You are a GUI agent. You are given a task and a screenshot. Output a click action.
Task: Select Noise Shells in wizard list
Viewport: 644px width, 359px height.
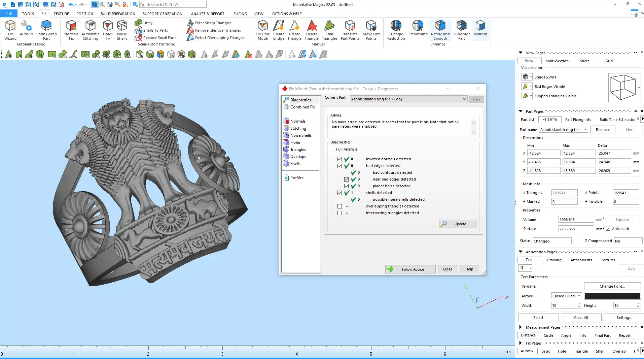[x=301, y=135]
